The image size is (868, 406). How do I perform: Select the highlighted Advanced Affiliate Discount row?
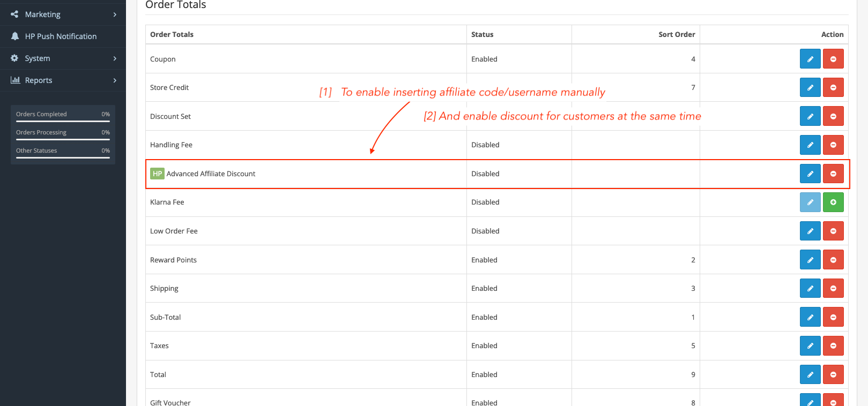pyautogui.click(x=306, y=174)
